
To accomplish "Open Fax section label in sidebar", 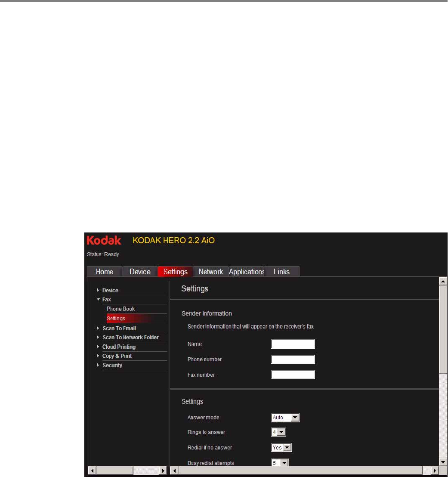I will (x=106, y=299).
